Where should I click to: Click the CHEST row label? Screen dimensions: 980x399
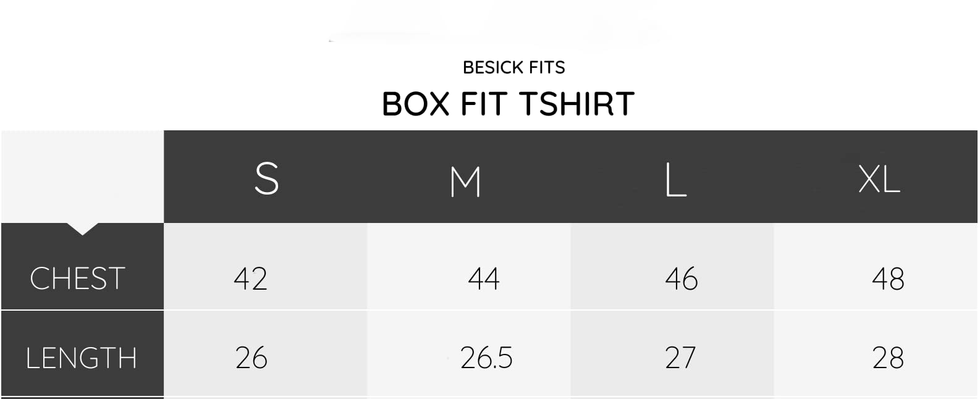(78, 279)
